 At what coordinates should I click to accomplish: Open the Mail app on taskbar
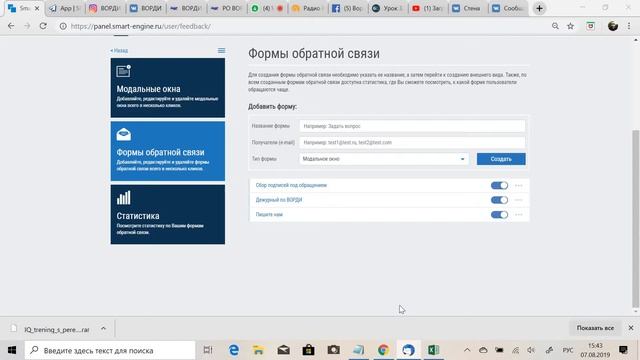pyautogui.click(x=283, y=350)
